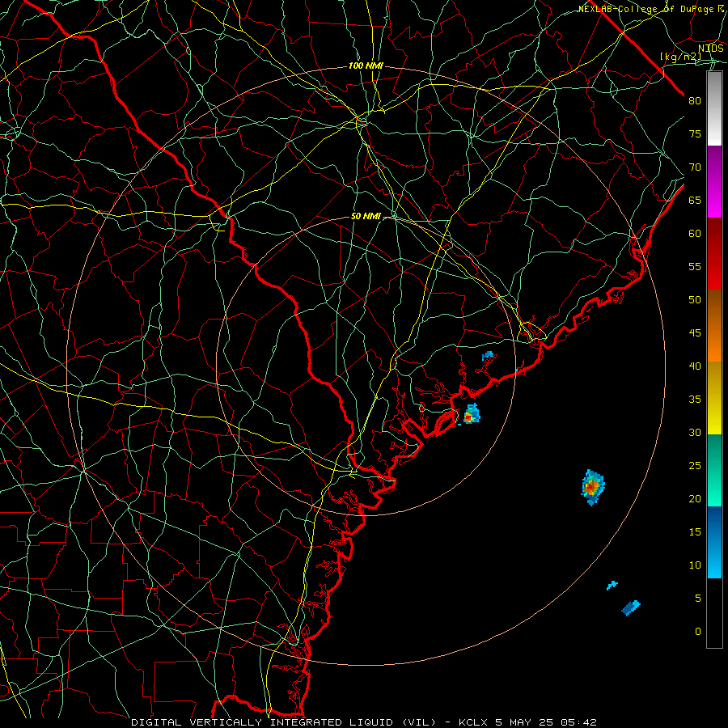The height and width of the screenshot is (728, 728).
Task: Click the small storm cell just off the coast
Action: click(472, 415)
